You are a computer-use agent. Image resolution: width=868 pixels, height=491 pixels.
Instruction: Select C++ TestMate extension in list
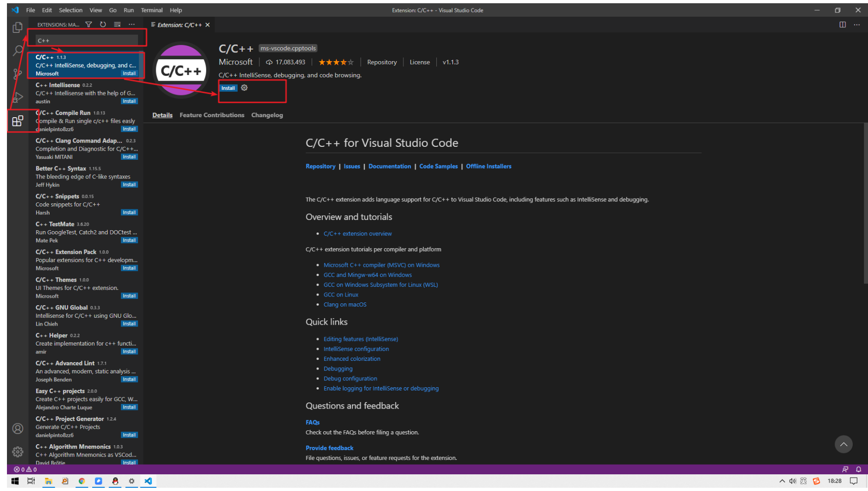(x=86, y=232)
